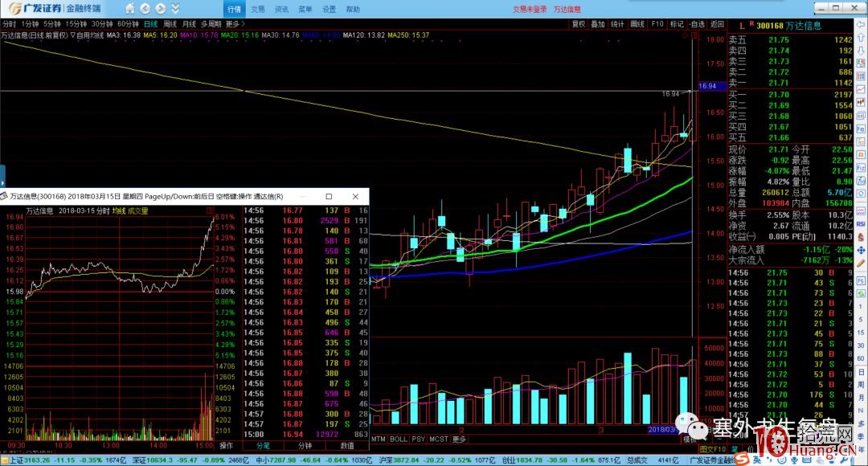Screen dimensions: 868x466
Task: Open the F10 company info button
Action: tap(657, 24)
